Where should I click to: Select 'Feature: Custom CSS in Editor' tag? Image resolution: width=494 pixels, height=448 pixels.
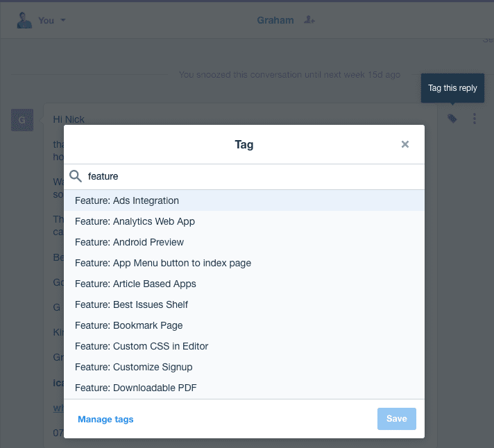244,346
